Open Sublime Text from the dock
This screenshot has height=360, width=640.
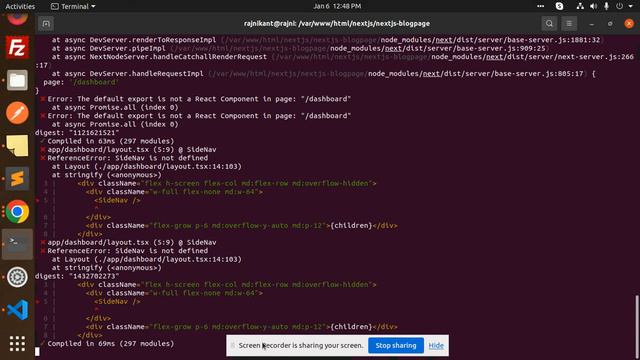17,178
